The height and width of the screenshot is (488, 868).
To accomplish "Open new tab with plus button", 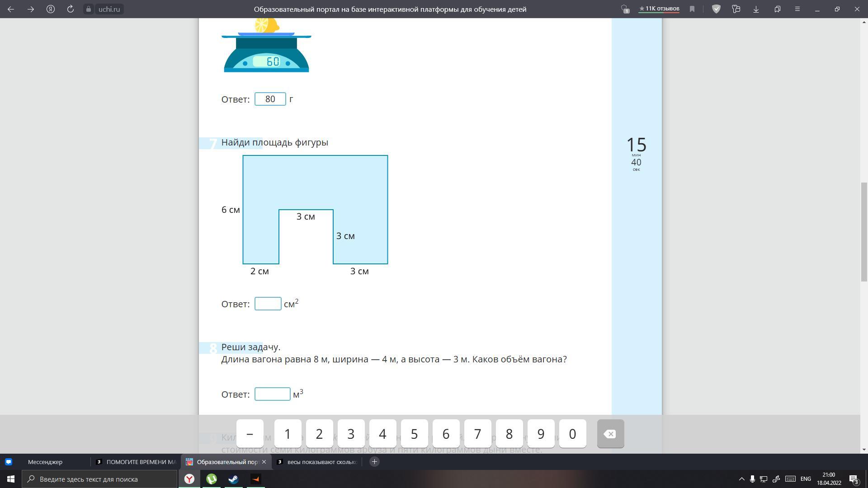I will (374, 462).
